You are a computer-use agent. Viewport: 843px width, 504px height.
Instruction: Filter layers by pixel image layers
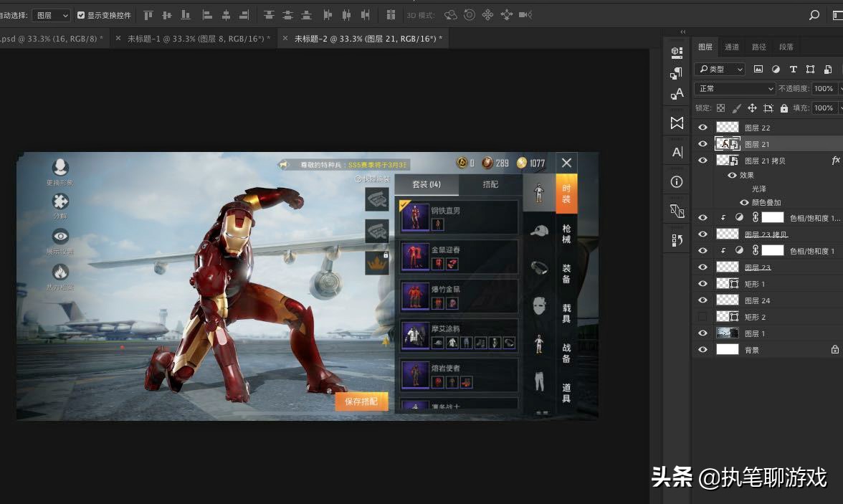click(758, 70)
